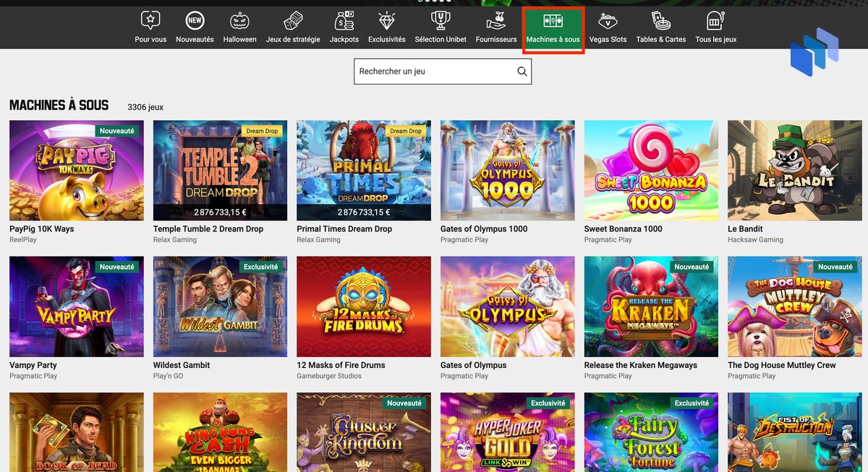Switch to the Nouveautés tab label

[x=195, y=39]
